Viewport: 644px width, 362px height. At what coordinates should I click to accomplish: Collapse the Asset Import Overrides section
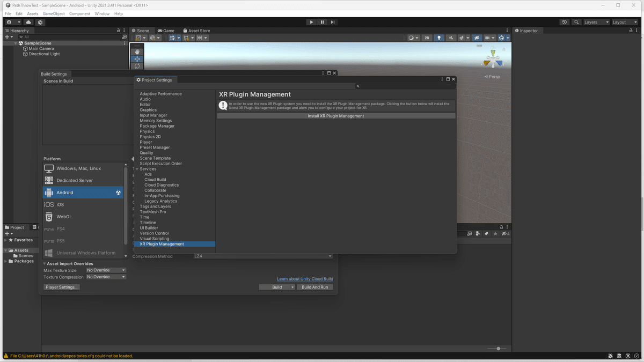(45, 264)
